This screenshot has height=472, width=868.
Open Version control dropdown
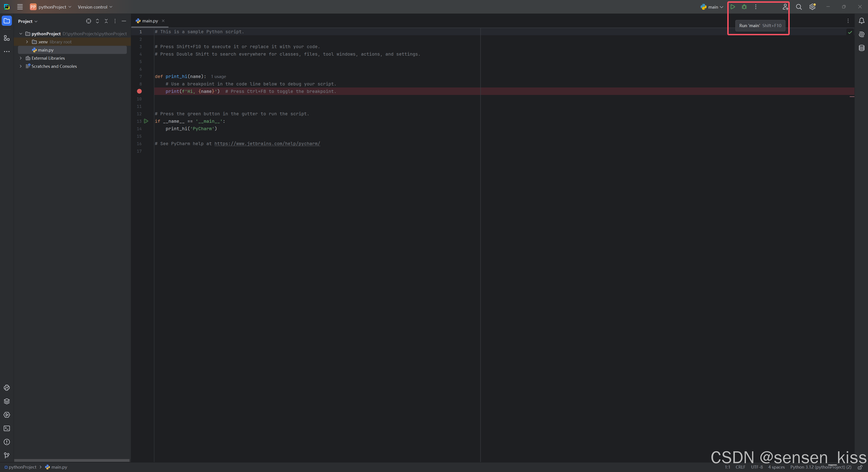pos(95,7)
